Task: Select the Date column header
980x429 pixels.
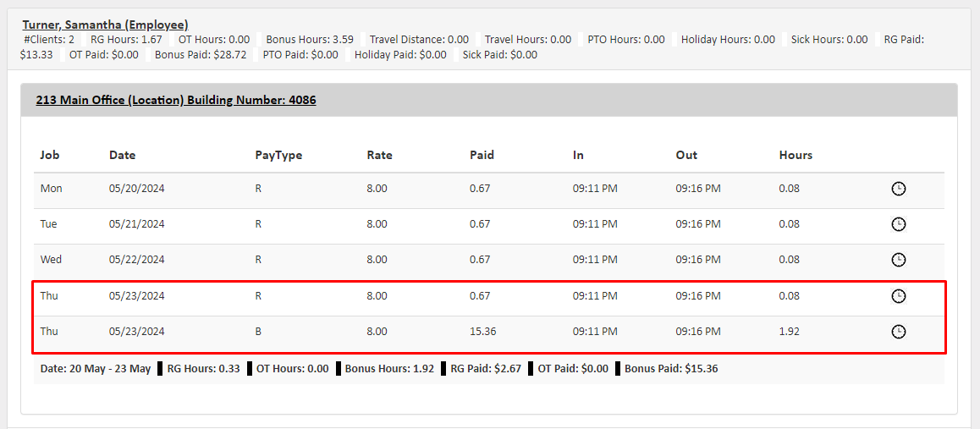Action: [122, 155]
